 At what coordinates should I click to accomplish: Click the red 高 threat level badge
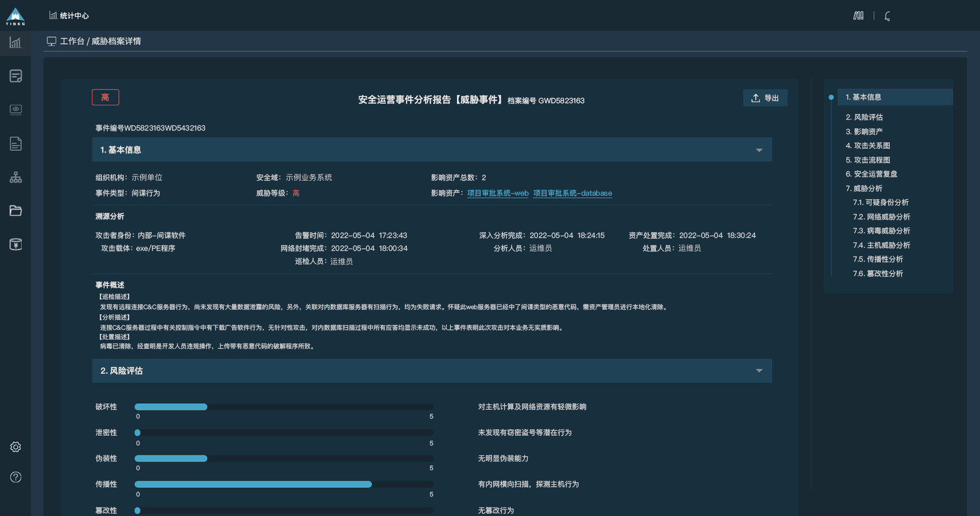click(105, 97)
